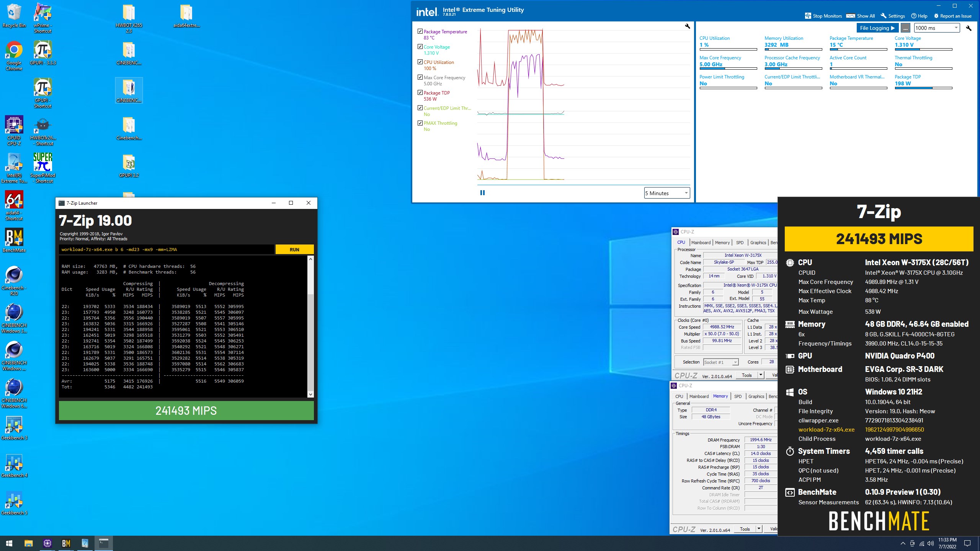
Task: Click Report an Issue in XTU
Action: coord(953,16)
